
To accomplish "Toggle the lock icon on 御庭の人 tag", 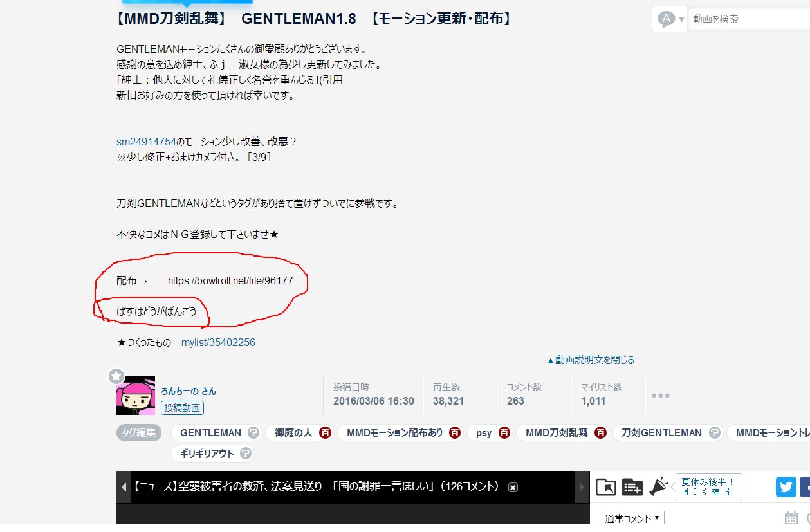I will point(325,432).
